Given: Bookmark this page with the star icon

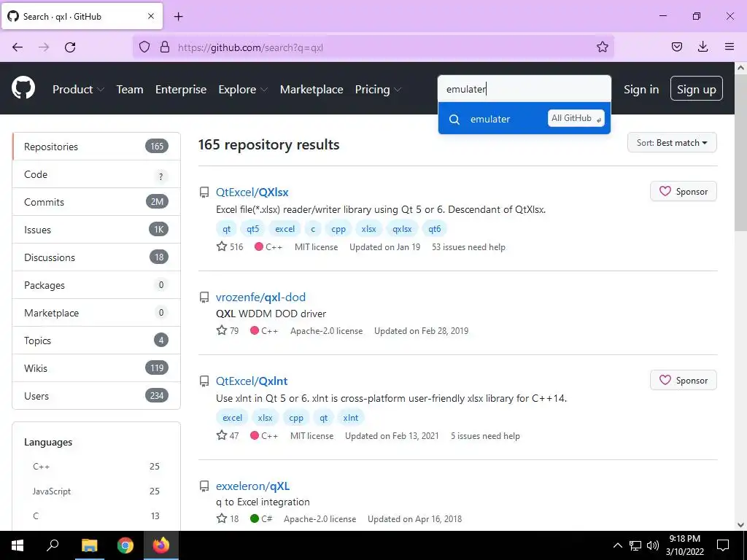Looking at the screenshot, I should (602, 47).
